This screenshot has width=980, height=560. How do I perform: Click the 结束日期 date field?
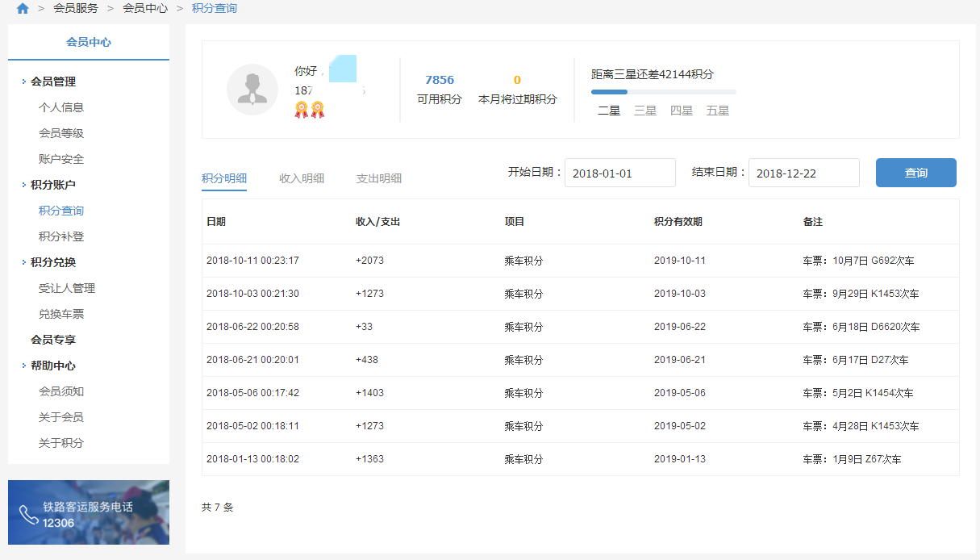pos(803,173)
